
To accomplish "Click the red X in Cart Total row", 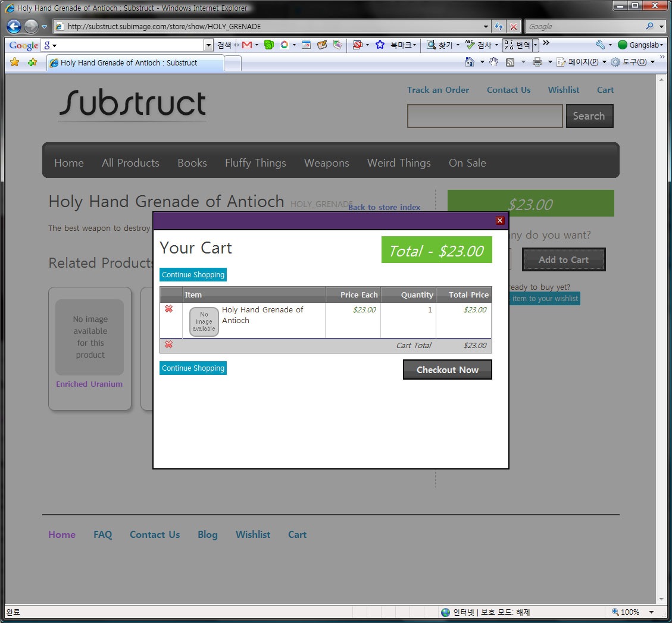I will [169, 345].
